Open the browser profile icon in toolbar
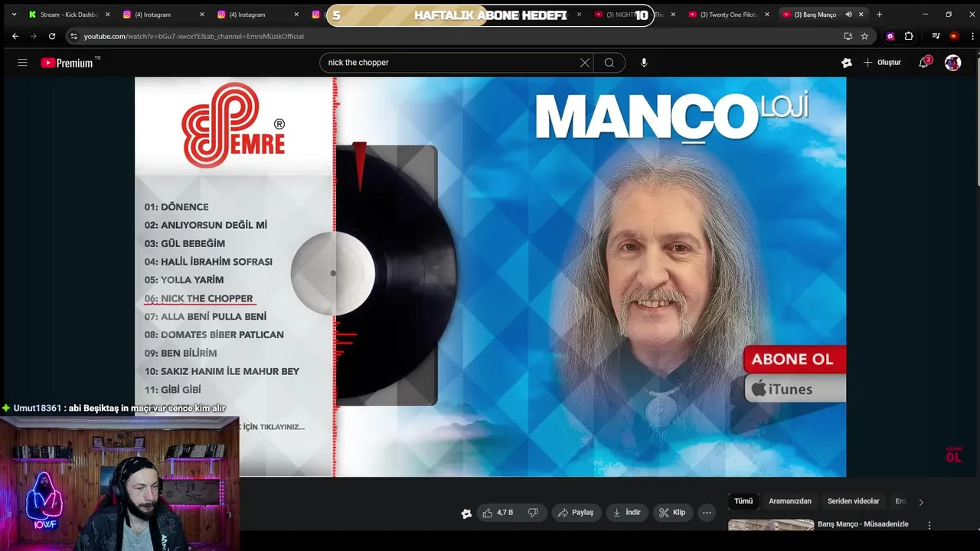 coord(953,36)
